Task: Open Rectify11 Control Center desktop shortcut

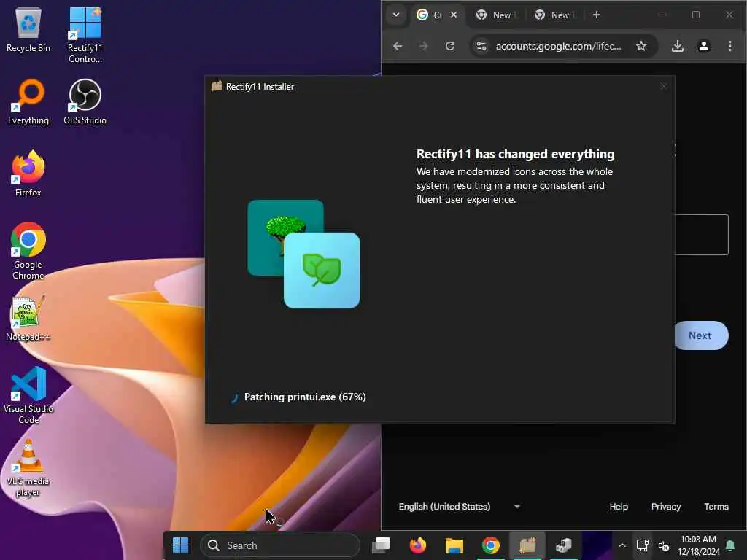Action: 85,35
